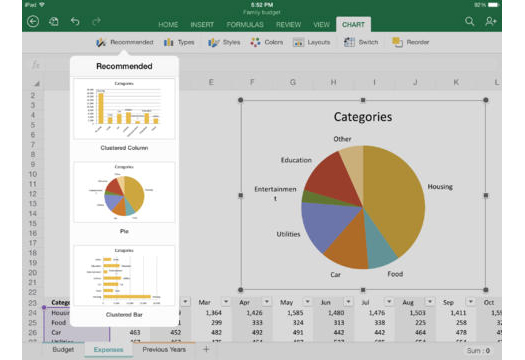
Task: Add a new sheet with plus icon
Action: tap(206, 349)
